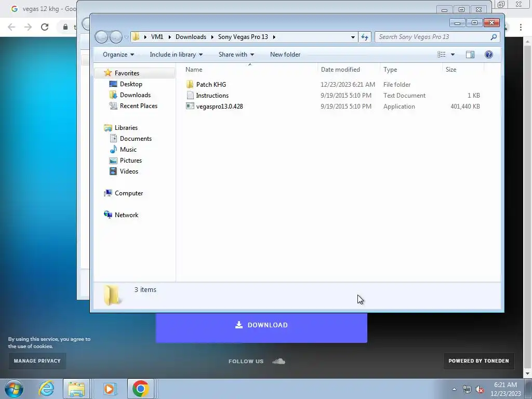The width and height of the screenshot is (532, 399).
Task: Click Downloads in address breadcrumb
Action: (x=191, y=37)
